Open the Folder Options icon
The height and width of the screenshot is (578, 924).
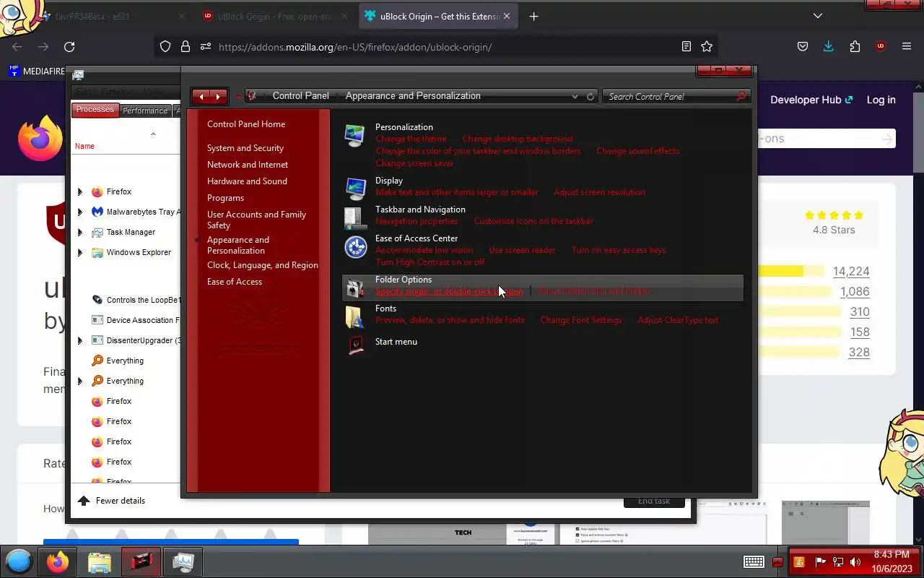(x=354, y=288)
